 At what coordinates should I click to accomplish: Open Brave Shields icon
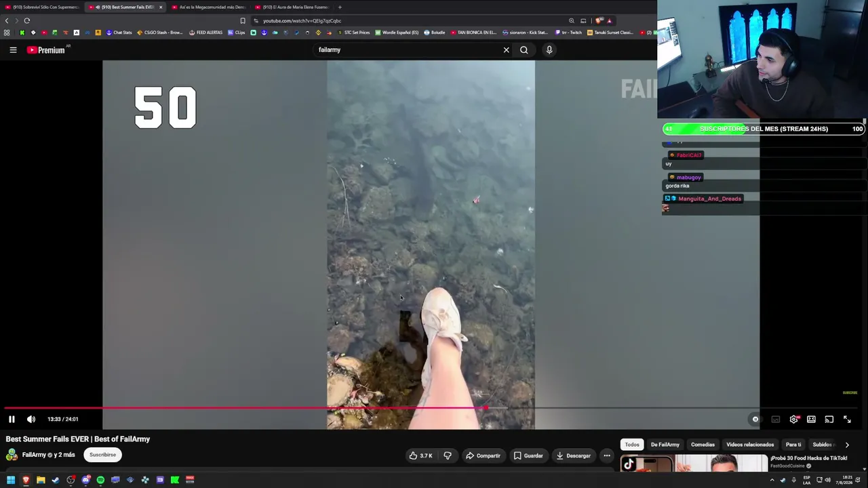(x=599, y=20)
